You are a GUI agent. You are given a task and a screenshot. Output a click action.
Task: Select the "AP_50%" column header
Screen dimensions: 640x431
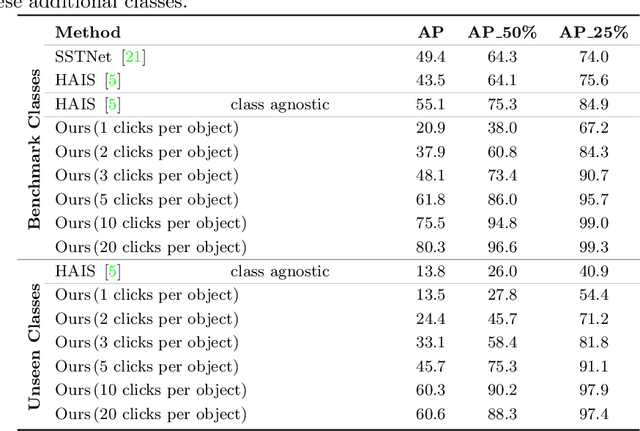pyautogui.click(x=502, y=33)
